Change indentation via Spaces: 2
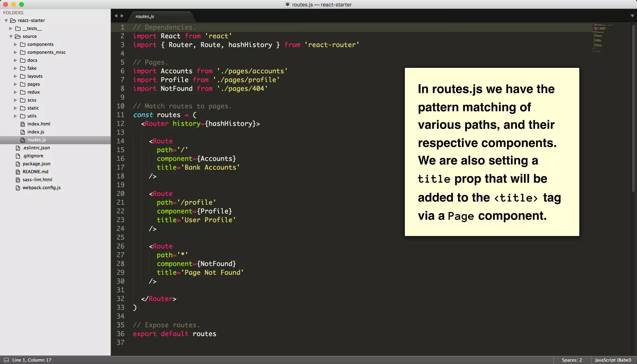 coord(572,360)
